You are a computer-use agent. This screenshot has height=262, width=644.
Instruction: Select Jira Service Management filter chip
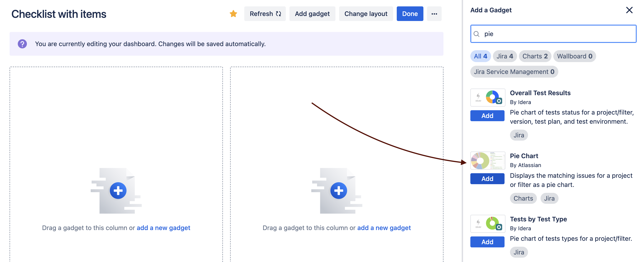pos(514,72)
